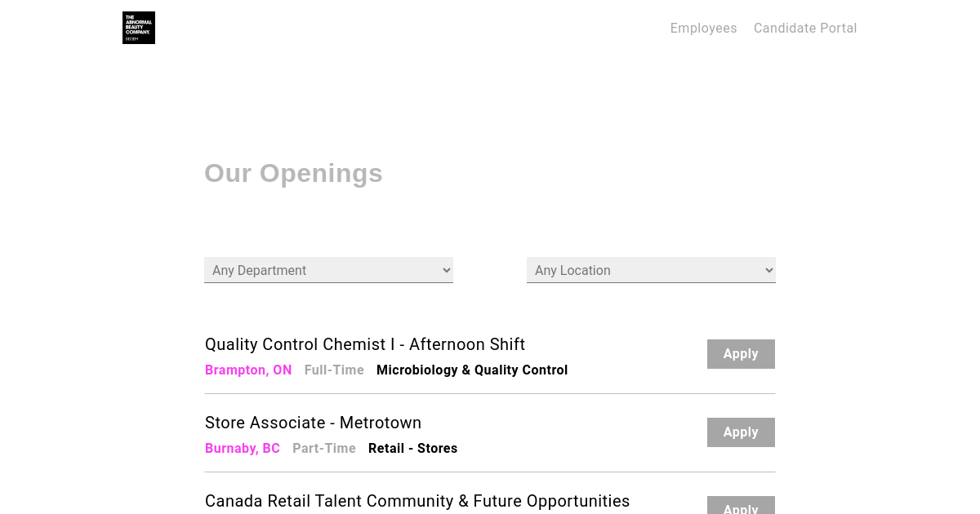Screen dimensions: 980x514
Task: Open the Employees link
Action: pos(703,28)
